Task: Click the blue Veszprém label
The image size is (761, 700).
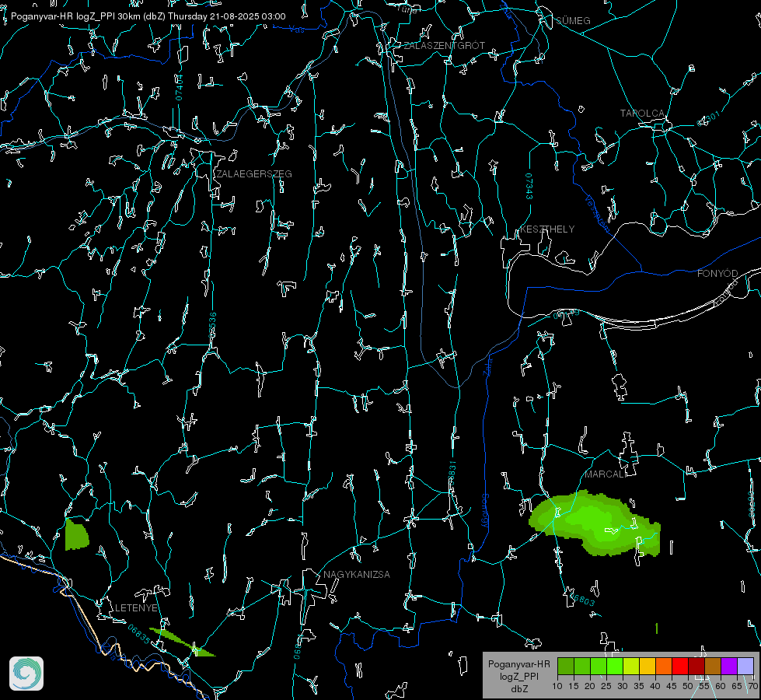Action: pos(597,214)
